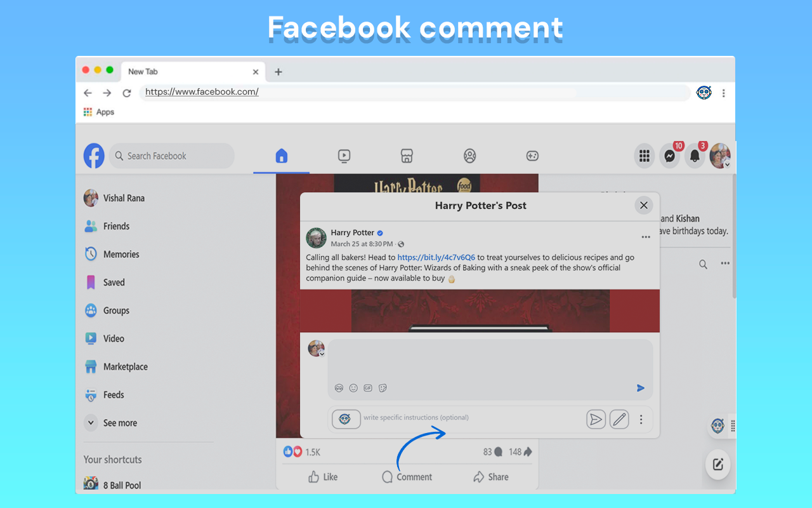Open the Chrome three-dot menu
This screenshot has width=812, height=508.
(x=723, y=93)
